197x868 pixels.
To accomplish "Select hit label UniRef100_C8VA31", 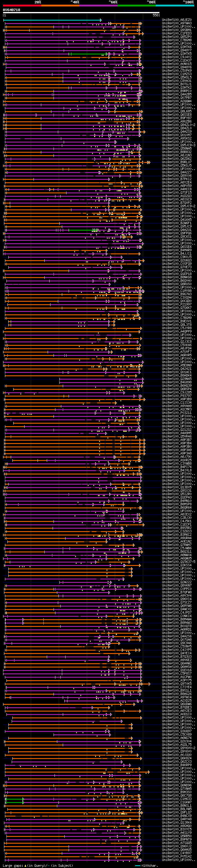I will pos(177,81).
